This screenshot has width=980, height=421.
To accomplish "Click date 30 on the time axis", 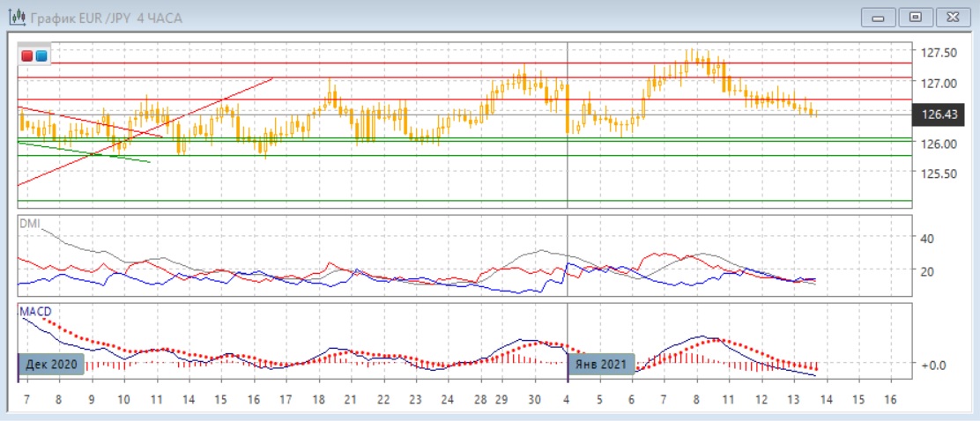I will (x=534, y=399).
